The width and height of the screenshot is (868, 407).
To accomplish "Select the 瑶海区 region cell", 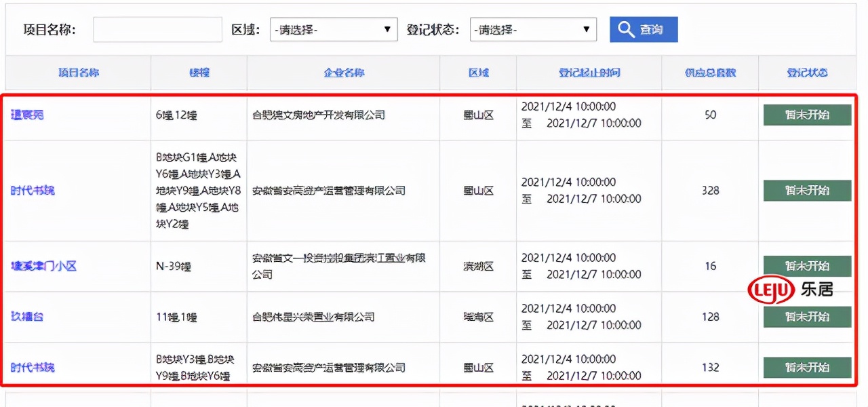I will (478, 316).
